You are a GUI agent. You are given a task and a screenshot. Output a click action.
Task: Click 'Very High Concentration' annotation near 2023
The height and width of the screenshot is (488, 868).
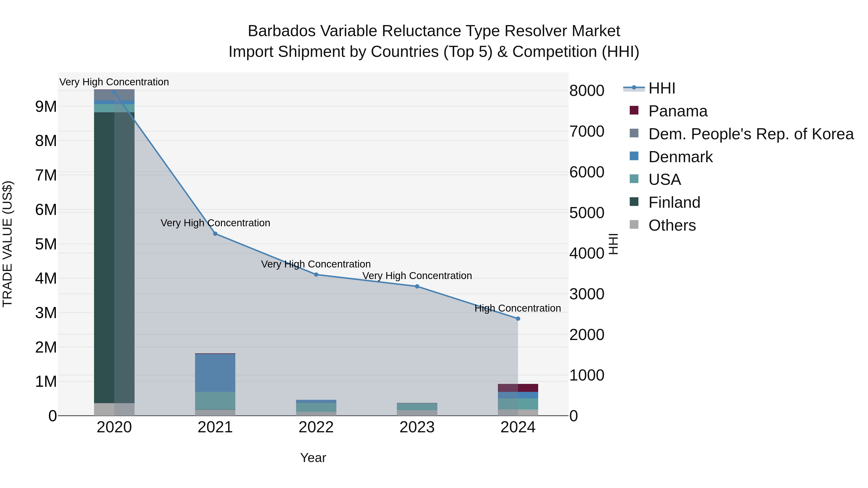coord(417,275)
